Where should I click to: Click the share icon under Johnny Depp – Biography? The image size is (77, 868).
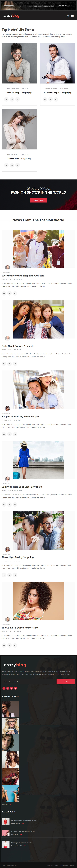pos(17,99)
